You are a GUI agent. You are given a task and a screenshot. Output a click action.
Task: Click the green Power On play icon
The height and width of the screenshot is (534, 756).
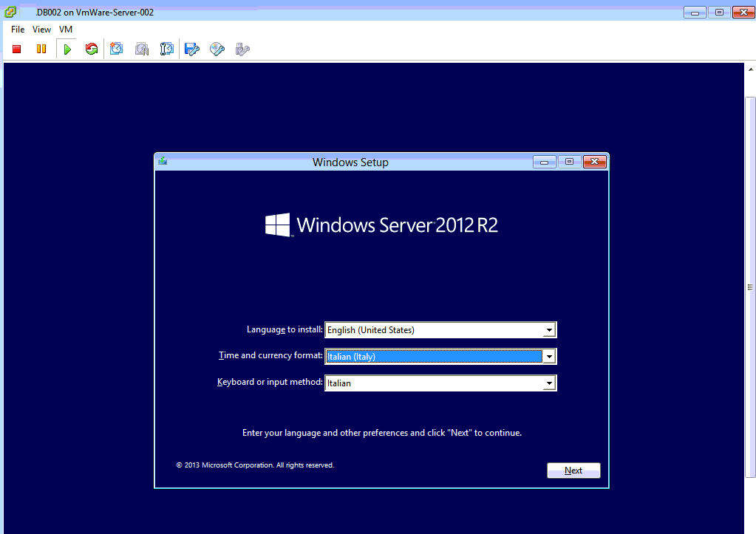tap(67, 49)
